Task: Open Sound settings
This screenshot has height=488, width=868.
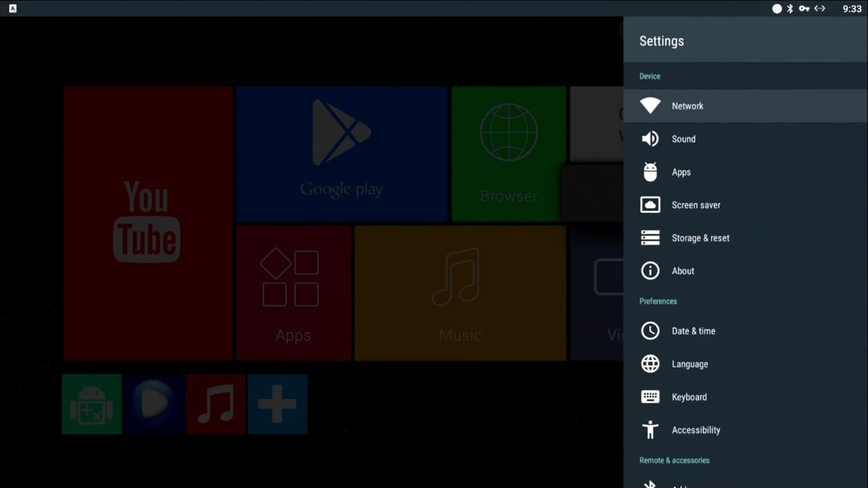Action: [746, 139]
